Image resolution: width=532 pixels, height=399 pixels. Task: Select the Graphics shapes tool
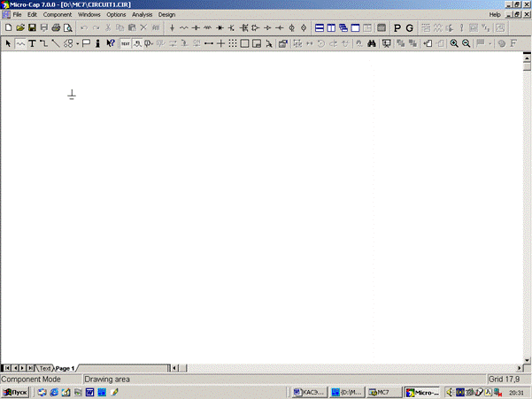pyautogui.click(x=68, y=43)
